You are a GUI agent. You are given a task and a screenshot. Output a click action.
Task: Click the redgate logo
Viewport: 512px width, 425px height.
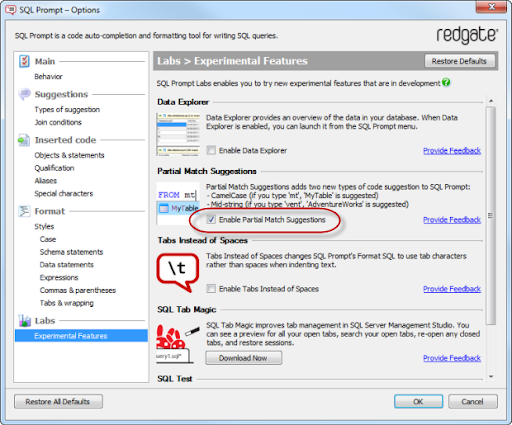coord(467,35)
